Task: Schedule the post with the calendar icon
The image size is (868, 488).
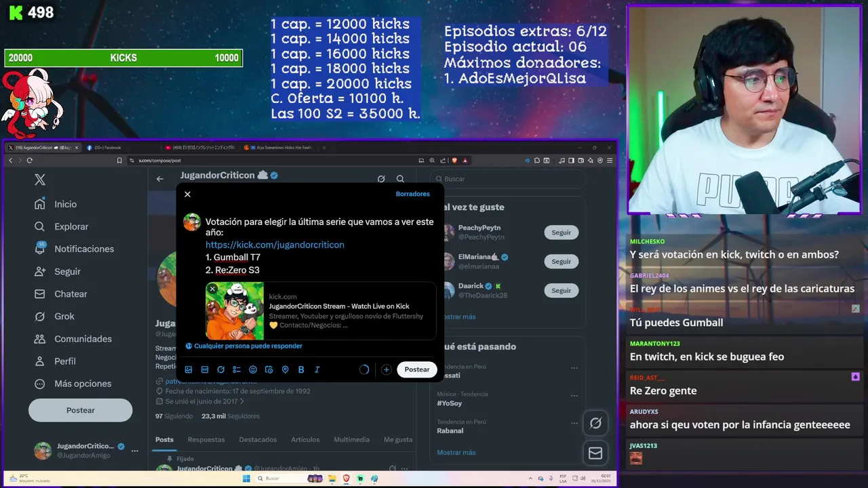Action: click(x=269, y=369)
